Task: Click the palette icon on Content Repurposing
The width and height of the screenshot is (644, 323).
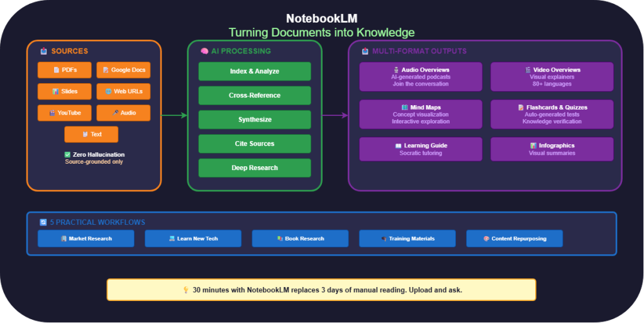Action: [x=486, y=239]
